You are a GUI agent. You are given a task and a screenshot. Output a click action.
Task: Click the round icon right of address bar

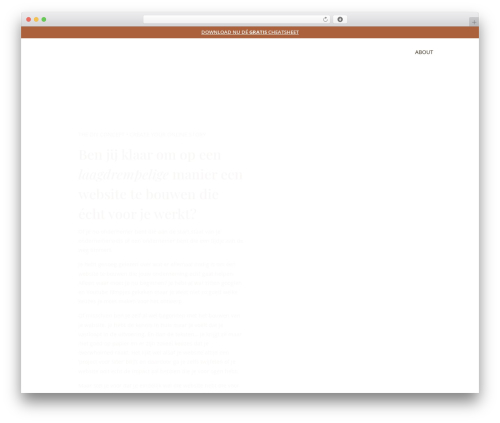(x=340, y=19)
